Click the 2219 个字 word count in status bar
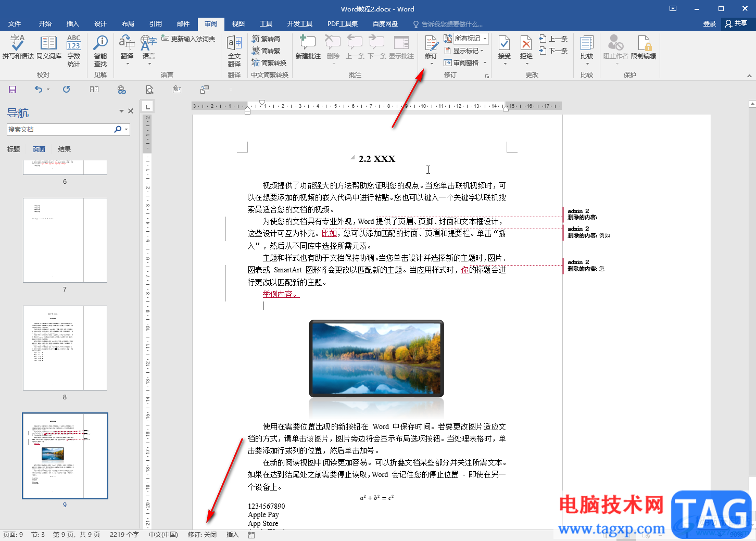The image size is (756, 541). coord(124,535)
